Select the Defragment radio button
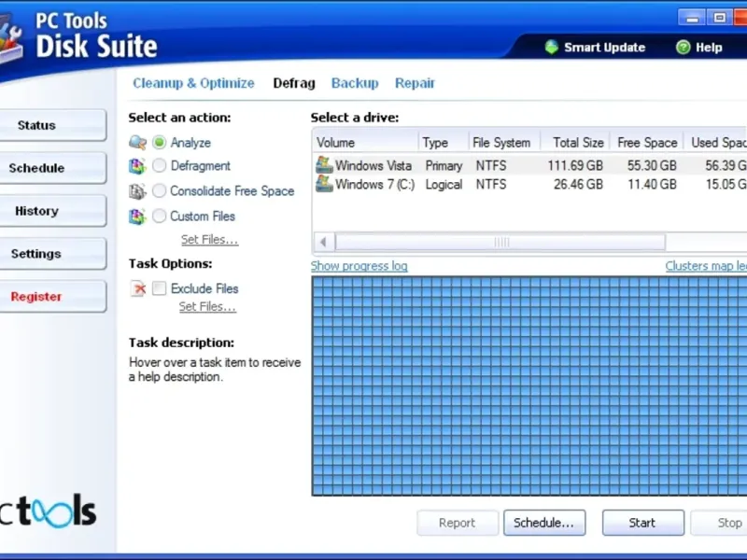The width and height of the screenshot is (747, 560). [x=159, y=166]
